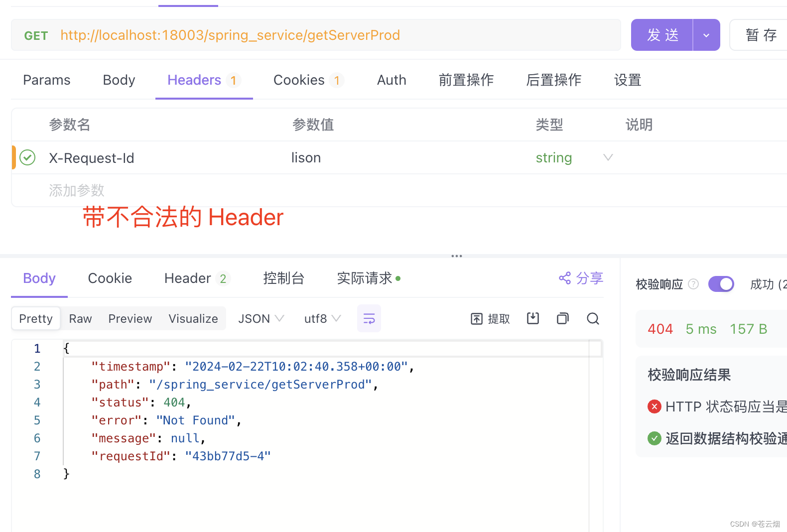The width and height of the screenshot is (787, 532).
Task: Open the 成功 response example dropdown
Action: pos(768,284)
